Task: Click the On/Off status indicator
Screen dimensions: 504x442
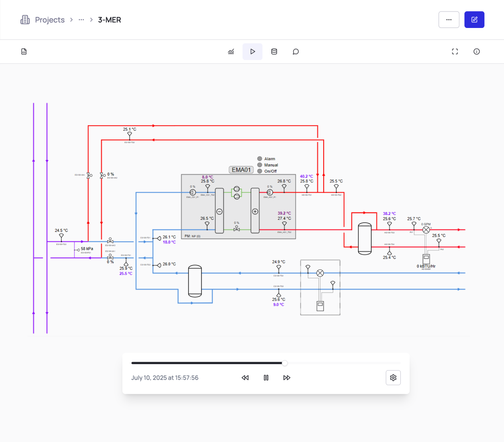Action: (x=260, y=171)
